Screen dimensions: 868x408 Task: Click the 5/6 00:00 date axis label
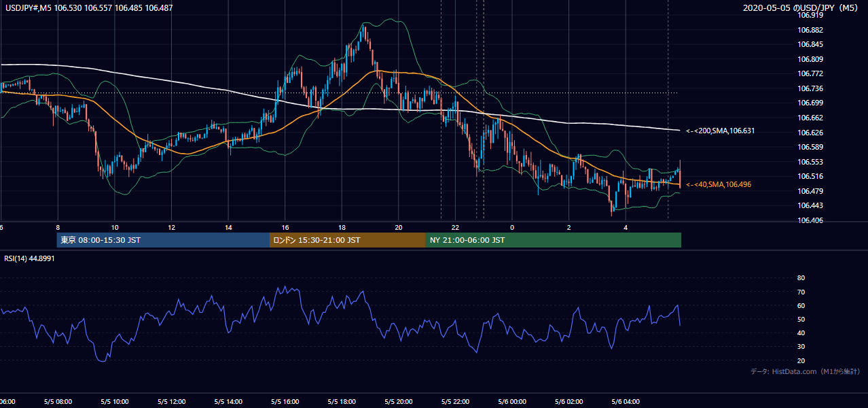click(x=512, y=402)
